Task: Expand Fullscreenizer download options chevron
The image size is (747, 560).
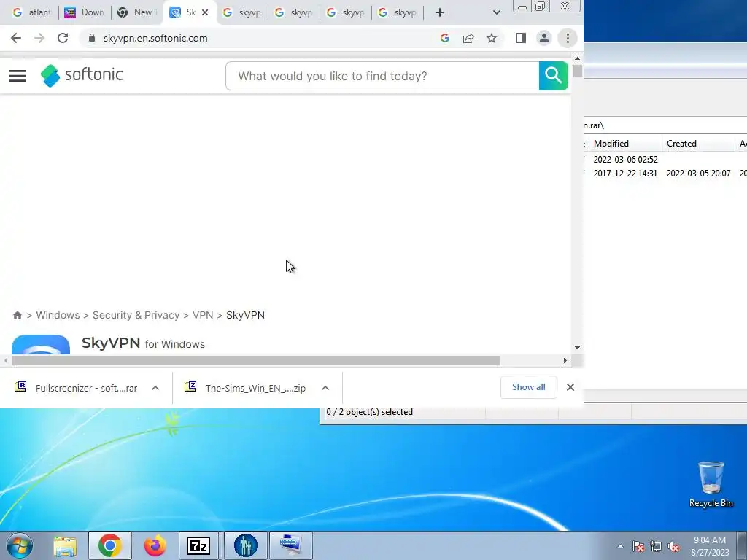Action: (155, 388)
